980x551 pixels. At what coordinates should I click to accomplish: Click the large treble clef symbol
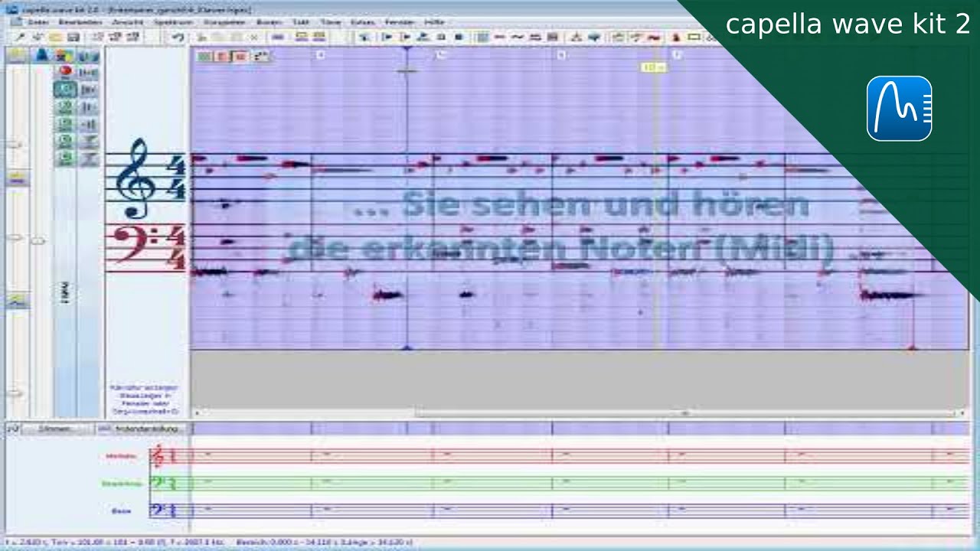(138, 178)
